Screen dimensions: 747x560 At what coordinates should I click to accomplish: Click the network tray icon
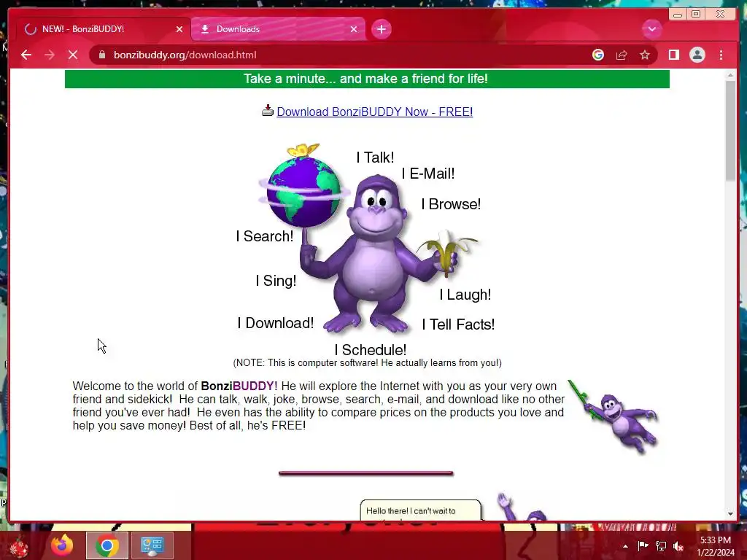click(x=661, y=545)
